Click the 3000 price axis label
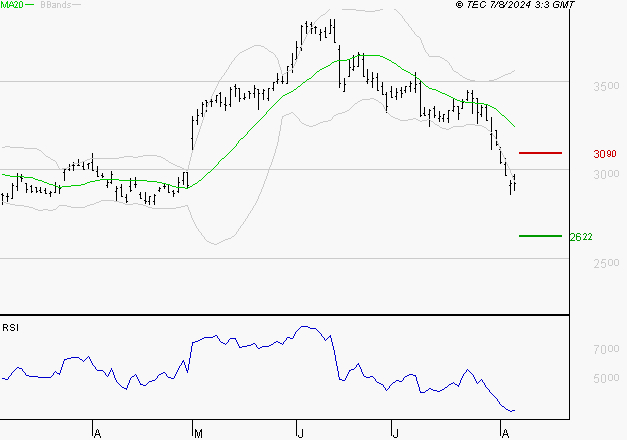The width and height of the screenshot is (627, 440). 606,174
